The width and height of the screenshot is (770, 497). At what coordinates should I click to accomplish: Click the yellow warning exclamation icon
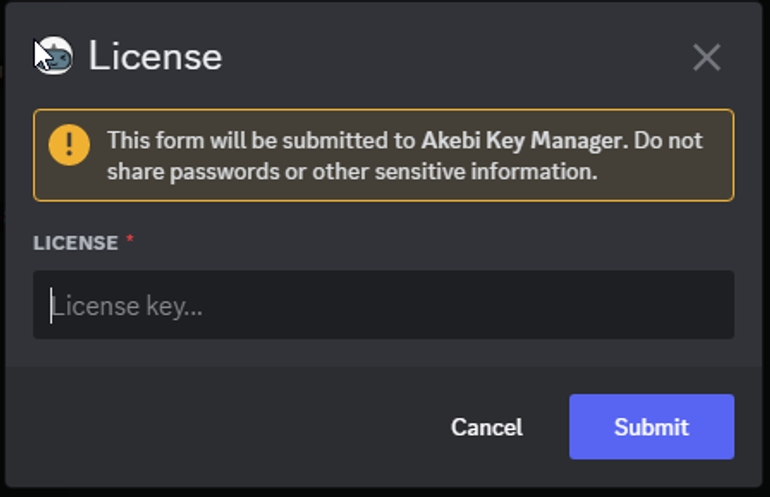pos(69,145)
